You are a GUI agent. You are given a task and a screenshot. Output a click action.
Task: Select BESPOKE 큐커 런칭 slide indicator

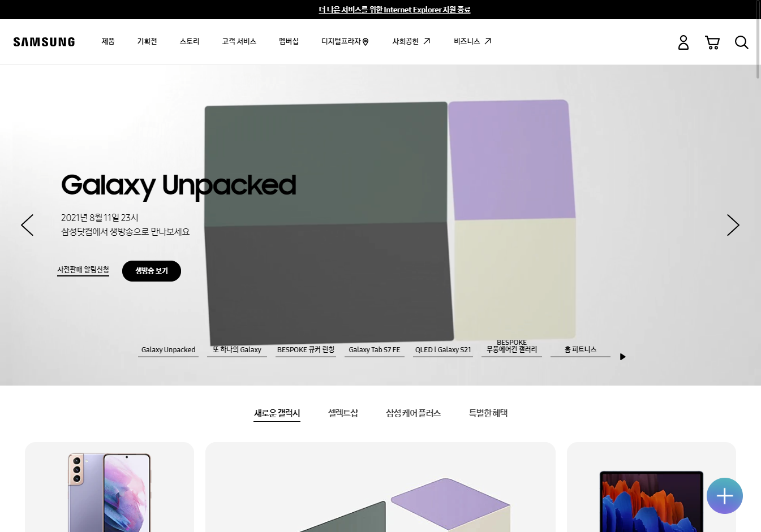[x=306, y=351]
